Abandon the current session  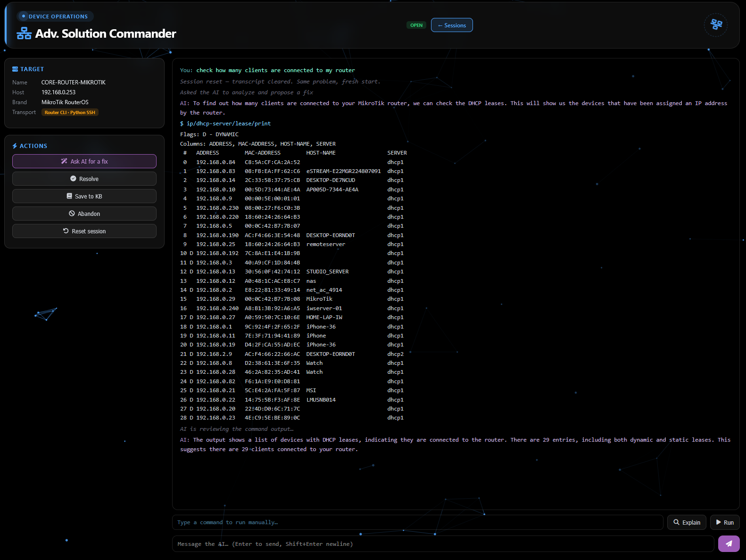click(x=84, y=214)
